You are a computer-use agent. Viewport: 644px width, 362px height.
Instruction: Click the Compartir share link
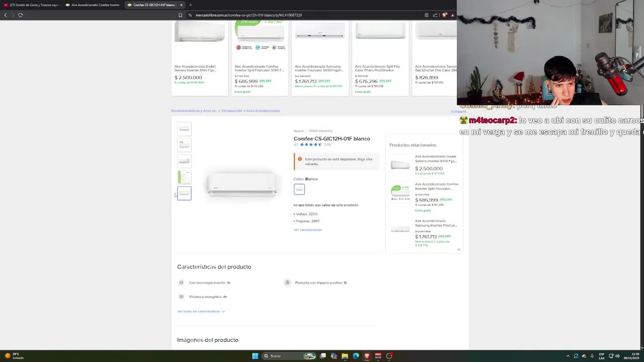(458, 112)
